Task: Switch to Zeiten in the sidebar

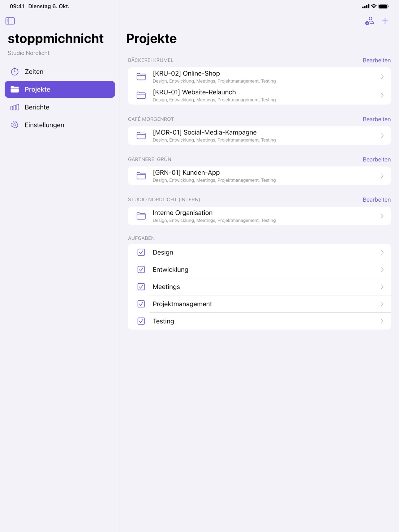Action: (60, 71)
